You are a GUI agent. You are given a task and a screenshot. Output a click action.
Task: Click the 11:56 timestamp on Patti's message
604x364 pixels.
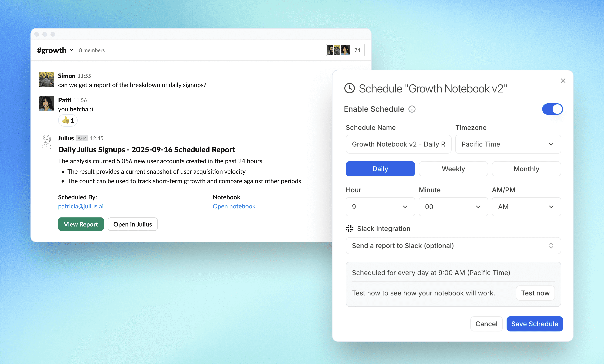(x=80, y=100)
